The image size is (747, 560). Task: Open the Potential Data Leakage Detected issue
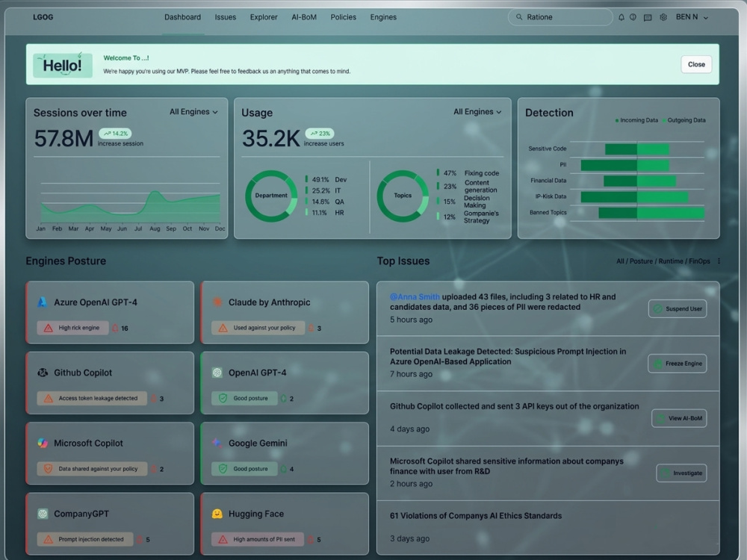tap(508, 356)
